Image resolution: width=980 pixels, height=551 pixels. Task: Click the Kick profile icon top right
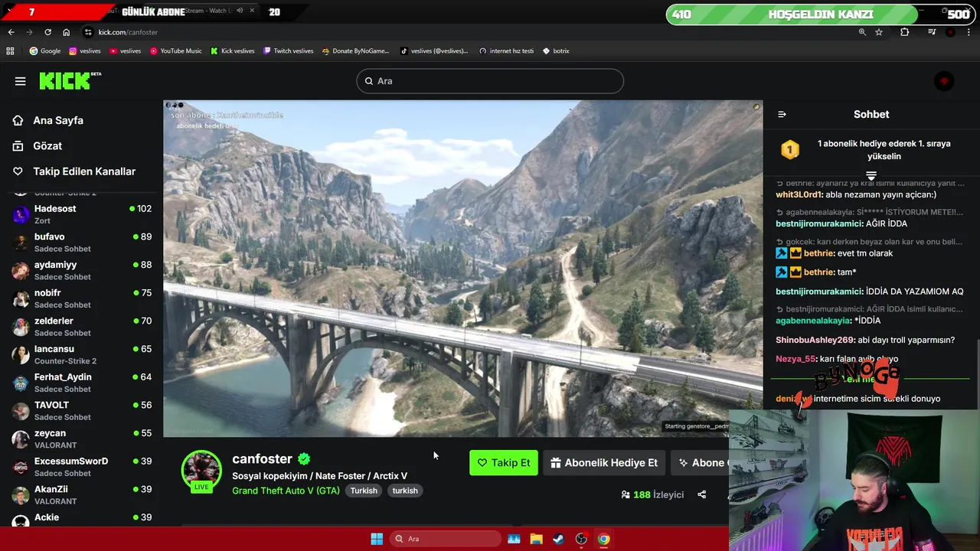coord(944,81)
